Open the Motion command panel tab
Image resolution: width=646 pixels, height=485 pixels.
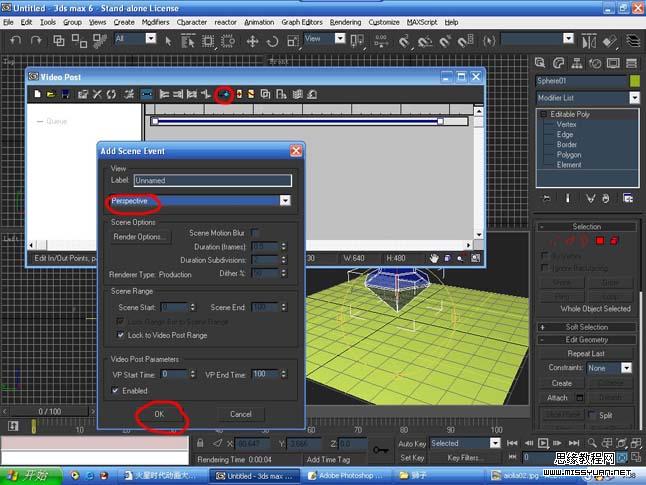coord(595,63)
